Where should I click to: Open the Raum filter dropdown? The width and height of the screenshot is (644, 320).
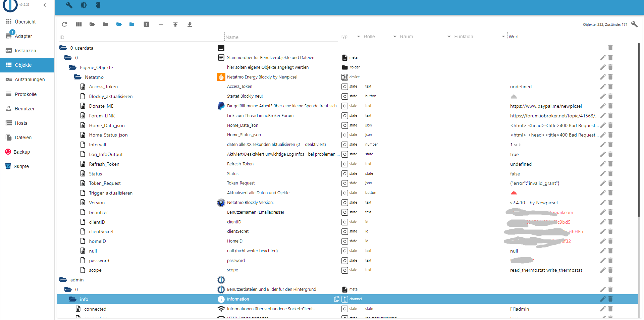tap(425, 37)
